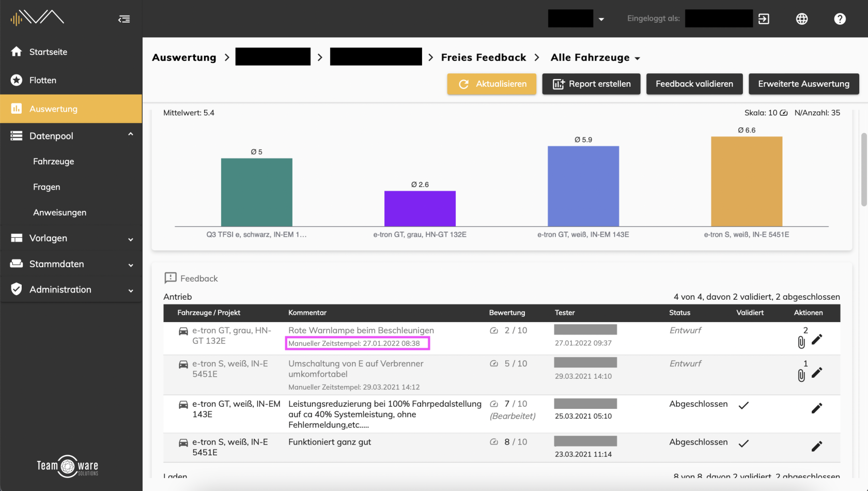Open the Alle Fahrzeuge dropdown
The height and width of the screenshot is (491, 868).
pos(595,57)
